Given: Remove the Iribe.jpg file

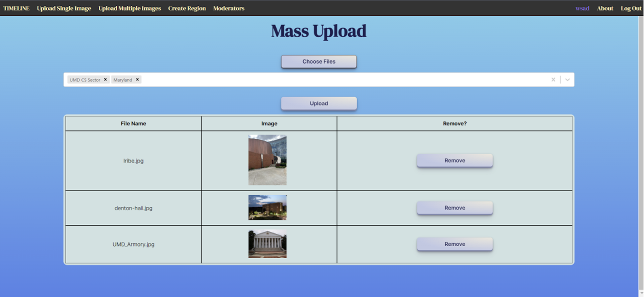Looking at the screenshot, I should (x=454, y=160).
